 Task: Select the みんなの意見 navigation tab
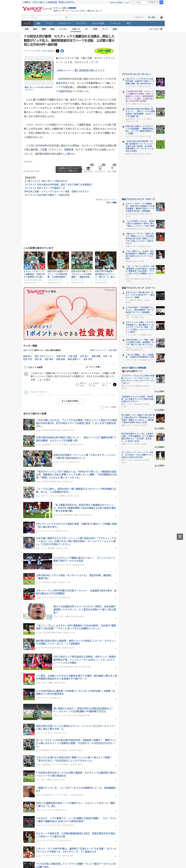99,24
